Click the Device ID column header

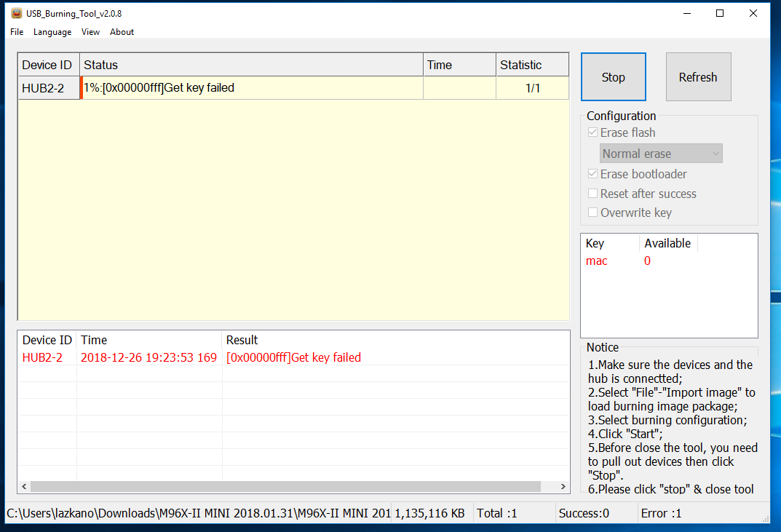[x=49, y=65]
